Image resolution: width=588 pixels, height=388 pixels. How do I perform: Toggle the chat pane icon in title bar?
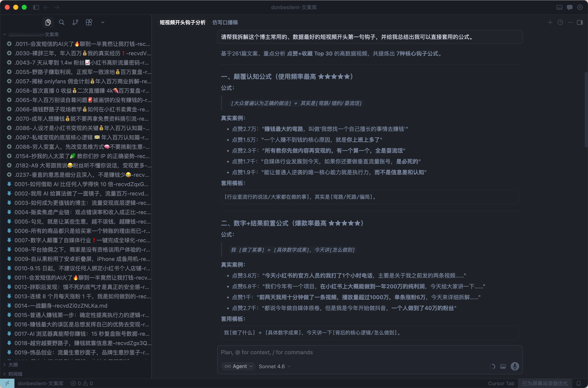tap(570, 7)
